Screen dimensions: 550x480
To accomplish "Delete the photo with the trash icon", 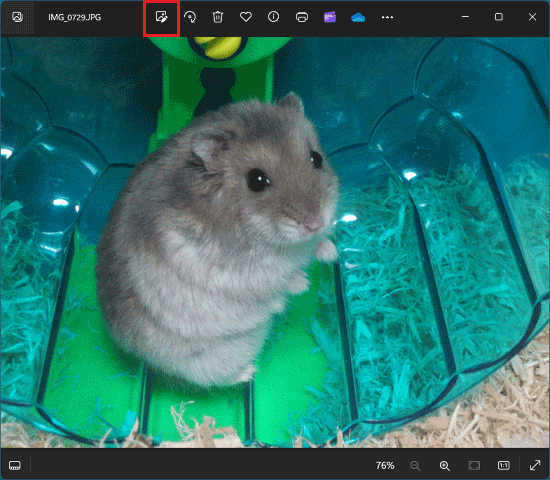I will (218, 17).
